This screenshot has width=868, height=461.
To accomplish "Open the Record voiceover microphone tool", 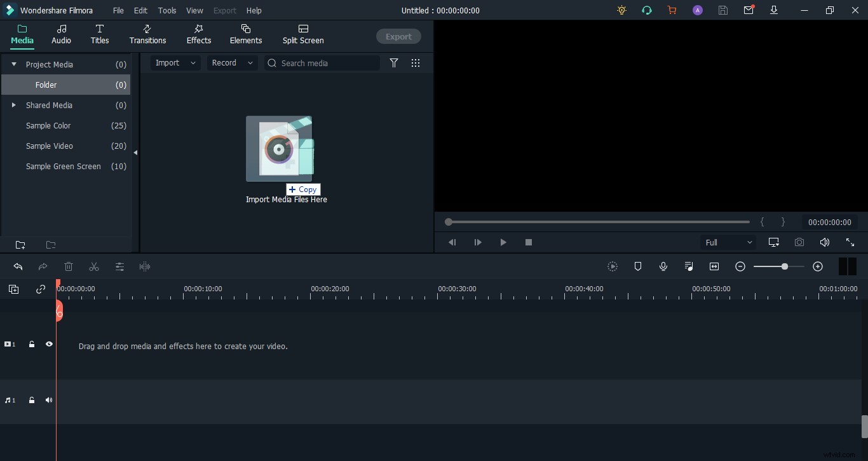I will coord(663,266).
